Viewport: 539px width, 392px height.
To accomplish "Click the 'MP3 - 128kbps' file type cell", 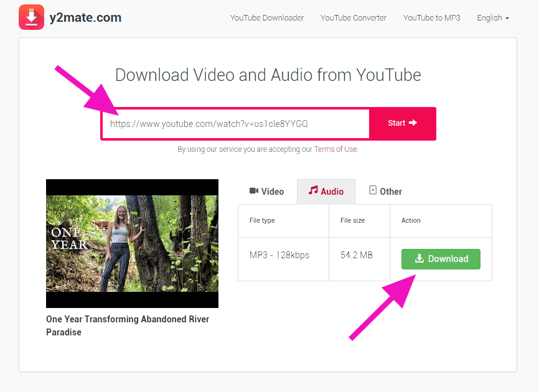I will [283, 259].
